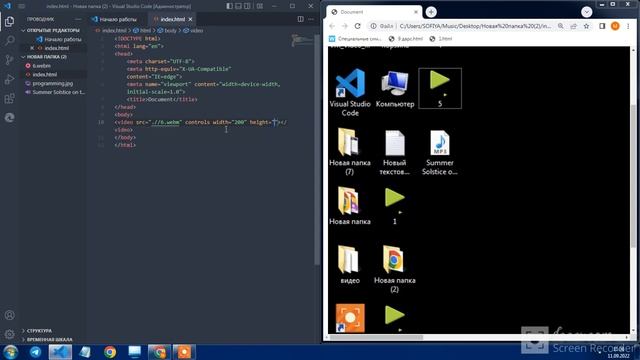Screen dimensions: 640x360
Task: Open the Search view in VS Code activity bar
Action: click(x=9, y=40)
